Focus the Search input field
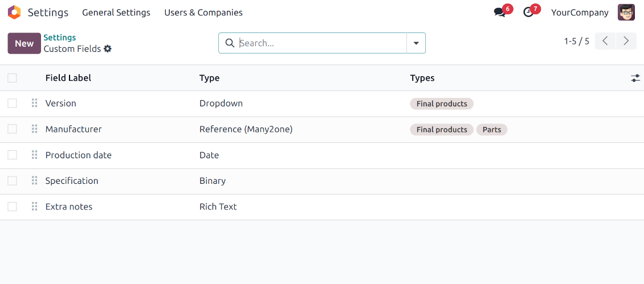 tap(323, 43)
